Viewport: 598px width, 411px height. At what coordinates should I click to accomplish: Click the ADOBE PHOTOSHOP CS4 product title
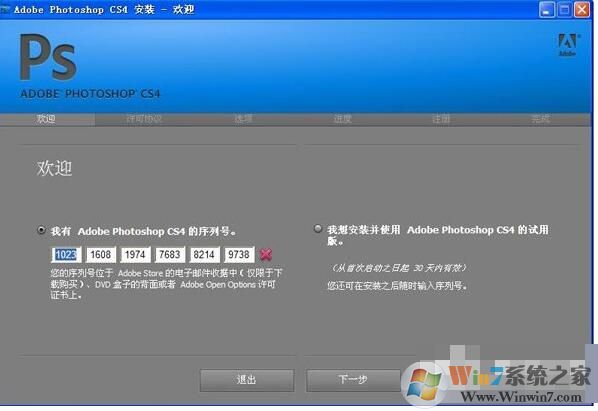90,94
